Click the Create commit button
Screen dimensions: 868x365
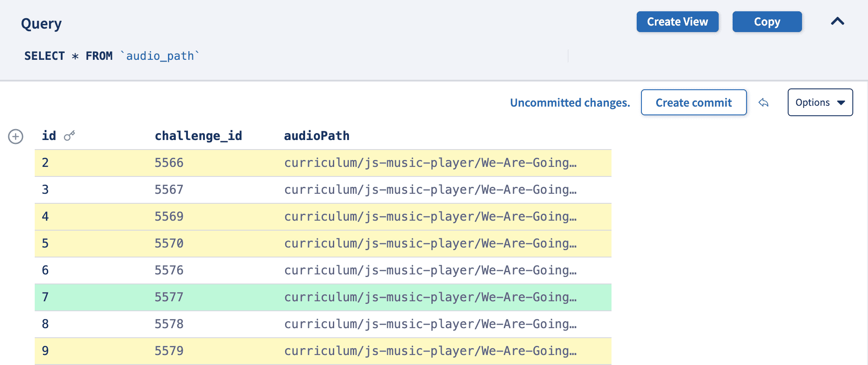693,103
